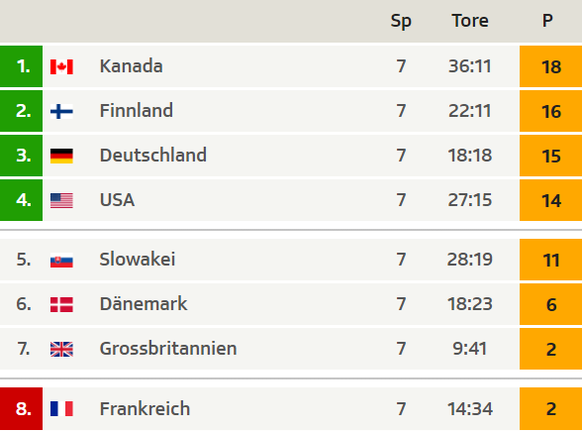Select the France flag icon
The width and height of the screenshot is (582, 431).
tap(62, 408)
